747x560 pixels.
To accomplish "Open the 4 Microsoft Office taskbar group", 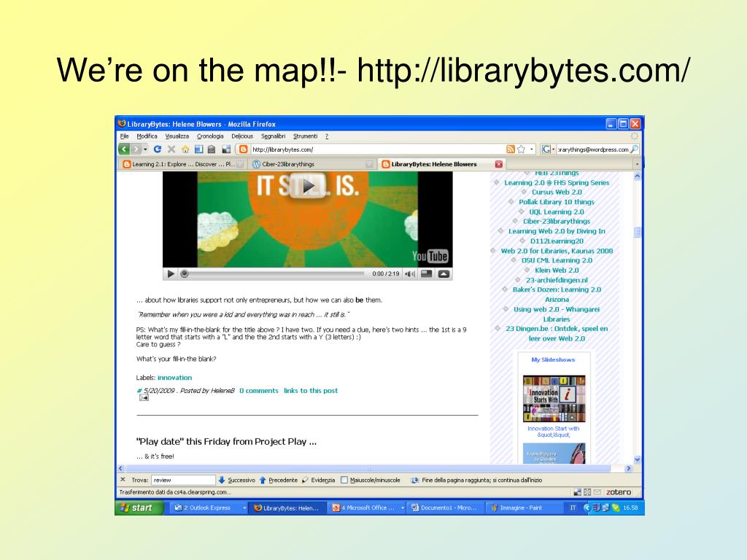I will [x=368, y=507].
